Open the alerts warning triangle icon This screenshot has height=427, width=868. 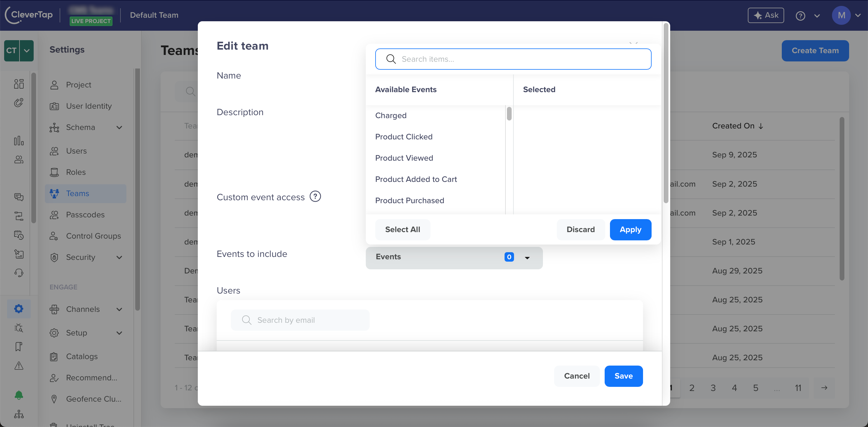(19, 365)
